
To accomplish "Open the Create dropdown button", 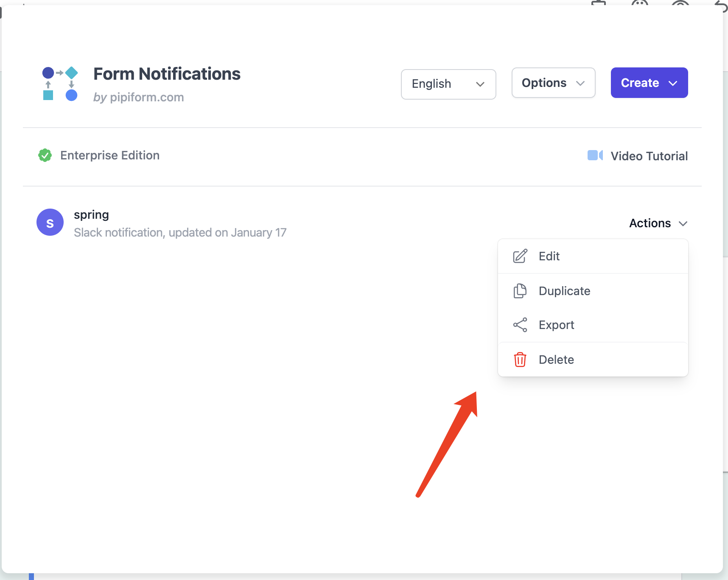I will [x=649, y=83].
